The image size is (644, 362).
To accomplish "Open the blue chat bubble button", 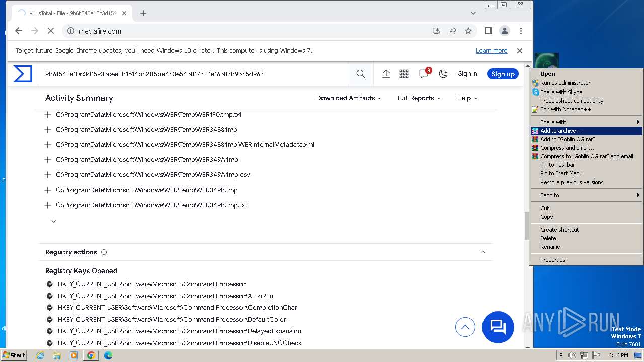I will (x=498, y=327).
